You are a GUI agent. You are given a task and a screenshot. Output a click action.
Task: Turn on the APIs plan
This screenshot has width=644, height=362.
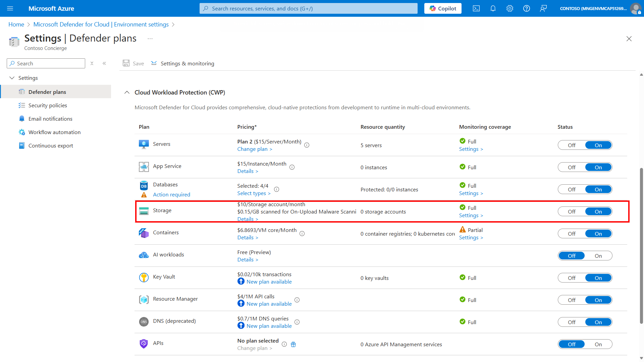pos(598,344)
